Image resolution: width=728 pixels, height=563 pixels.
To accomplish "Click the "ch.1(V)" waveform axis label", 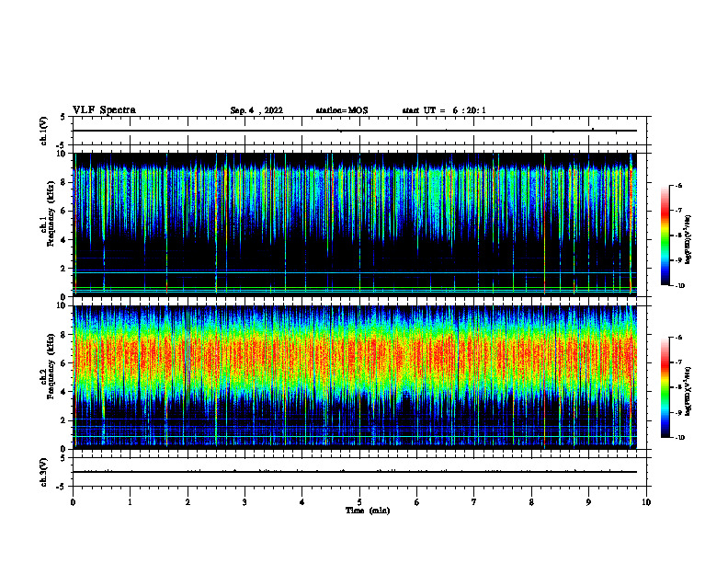I will point(43,131).
